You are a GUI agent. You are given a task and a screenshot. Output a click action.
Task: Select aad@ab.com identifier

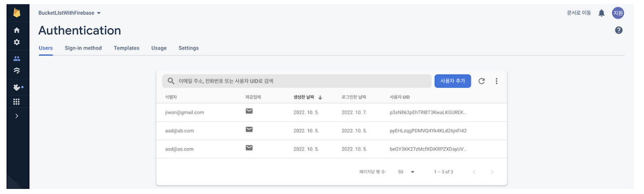(179, 131)
